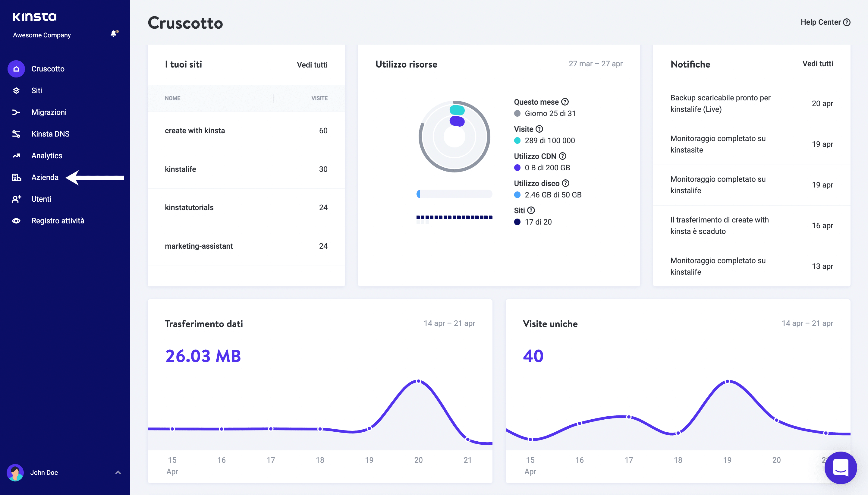Expand the John Doe user menu chevron
868x495 pixels.
pyautogui.click(x=118, y=473)
